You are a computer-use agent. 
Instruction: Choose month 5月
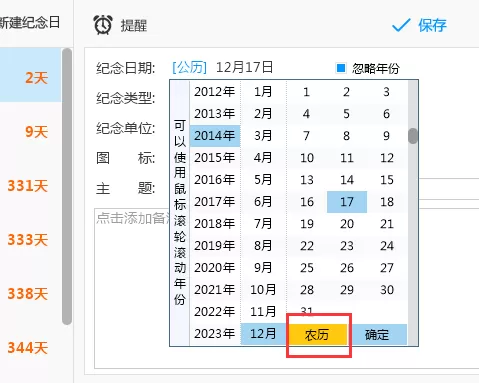263,180
